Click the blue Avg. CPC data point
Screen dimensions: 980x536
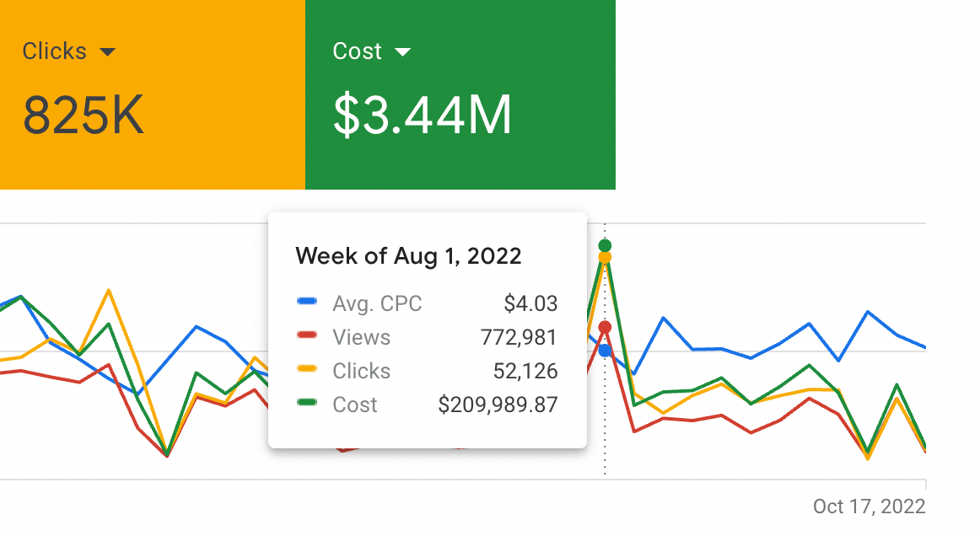605,351
